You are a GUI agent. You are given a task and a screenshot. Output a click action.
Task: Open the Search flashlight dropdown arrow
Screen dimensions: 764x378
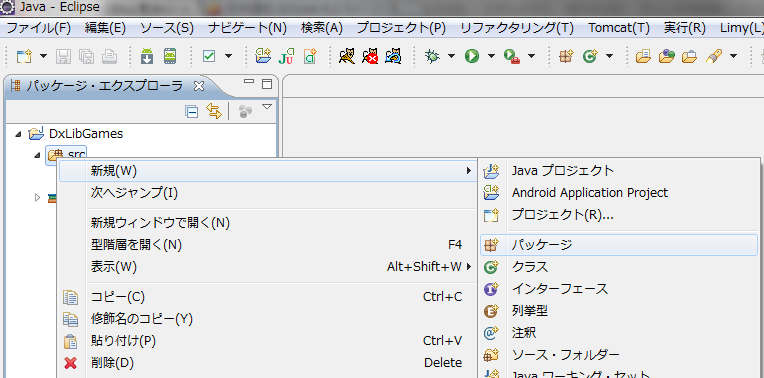coord(733,57)
